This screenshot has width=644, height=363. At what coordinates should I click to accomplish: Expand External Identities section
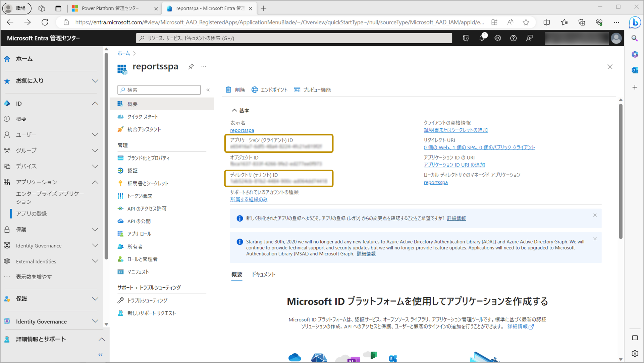(95, 261)
